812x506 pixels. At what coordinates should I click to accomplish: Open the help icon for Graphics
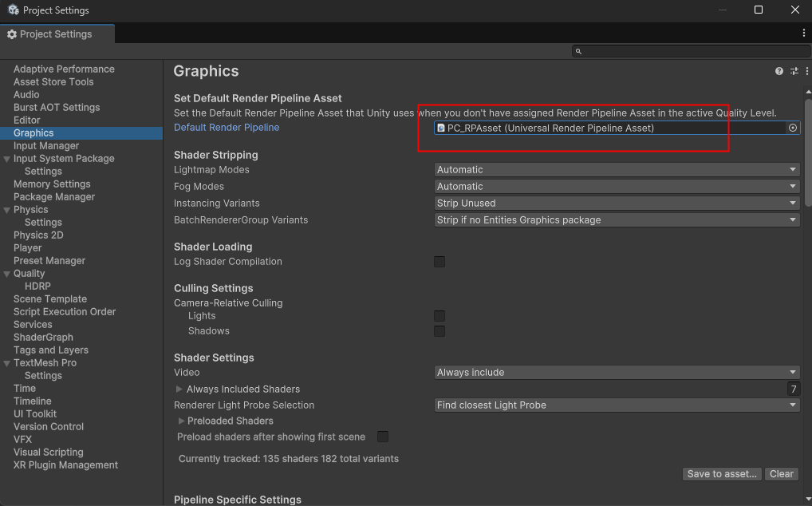778,72
